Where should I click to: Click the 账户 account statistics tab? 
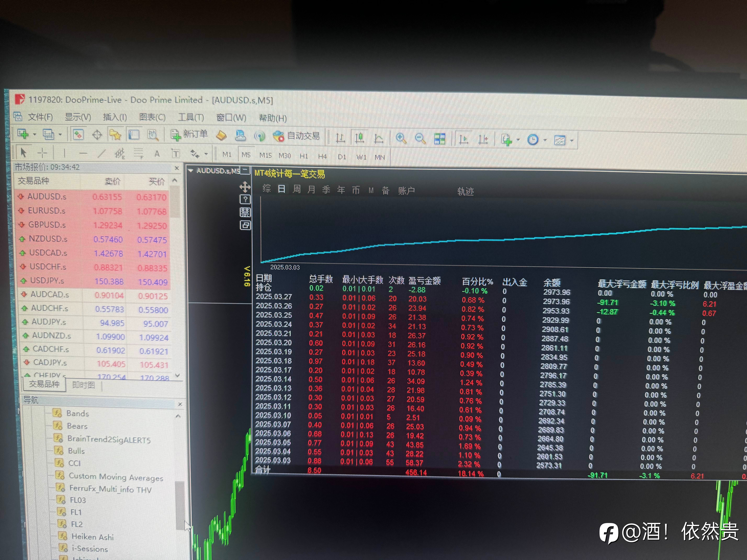pos(406,191)
